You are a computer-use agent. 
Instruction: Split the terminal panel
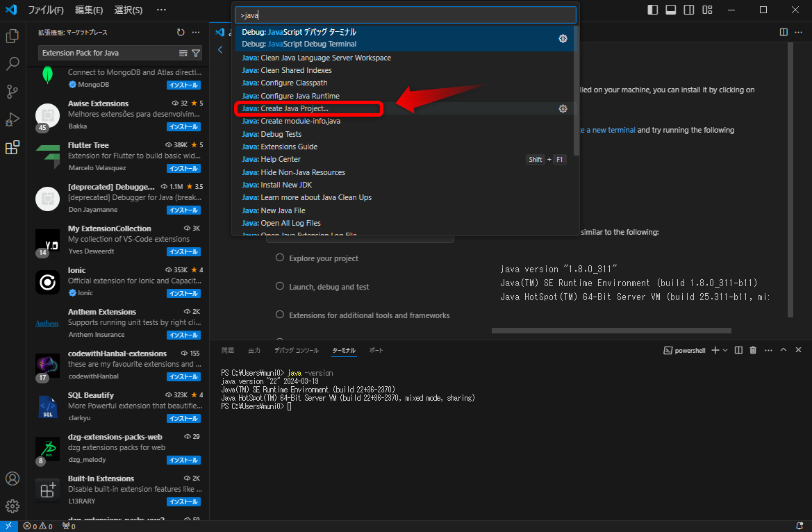tap(738, 351)
